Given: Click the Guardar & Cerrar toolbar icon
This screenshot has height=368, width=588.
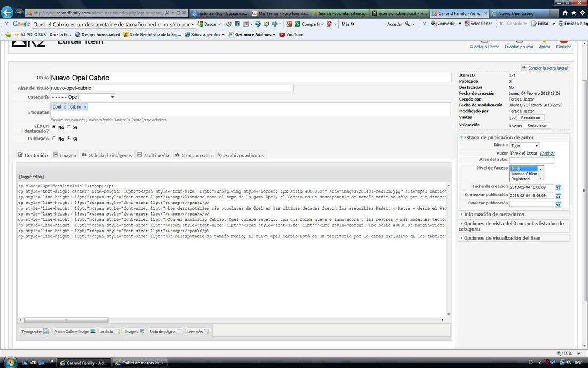Looking at the screenshot, I should [x=484, y=44].
